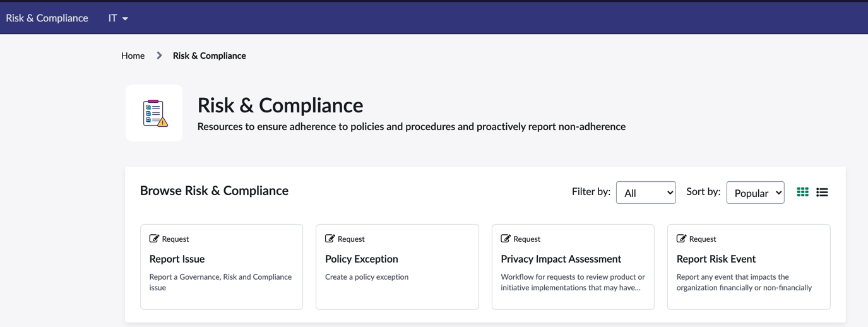Click 'Request' label on Policy Exception card
Viewport: 868px width, 327px height.
[351, 239]
